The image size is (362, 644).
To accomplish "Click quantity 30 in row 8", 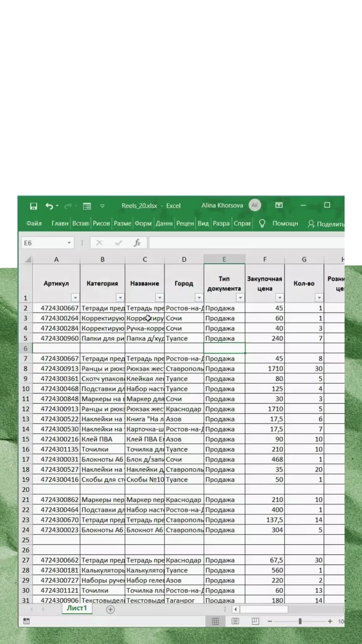I will pos(304,369).
